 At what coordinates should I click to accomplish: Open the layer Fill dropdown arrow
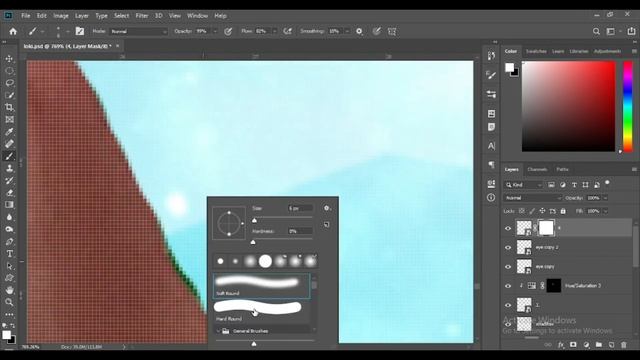pos(605,211)
